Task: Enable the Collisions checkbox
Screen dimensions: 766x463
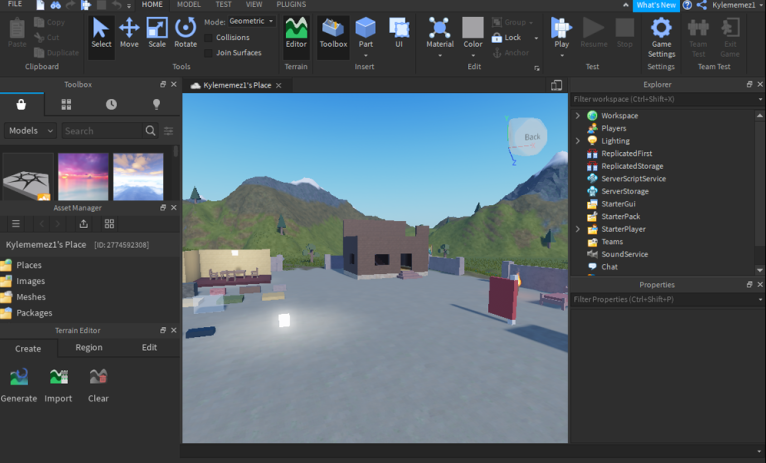Action: click(x=208, y=38)
